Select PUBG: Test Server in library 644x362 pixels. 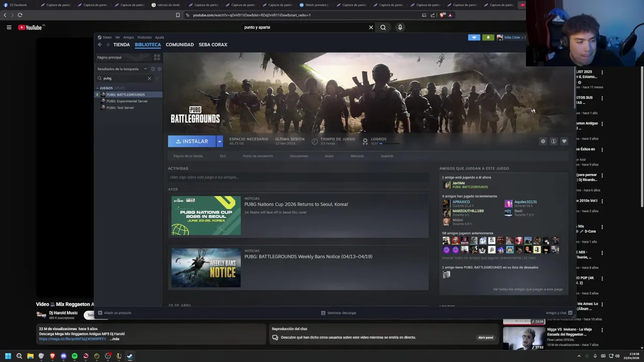pyautogui.click(x=120, y=108)
